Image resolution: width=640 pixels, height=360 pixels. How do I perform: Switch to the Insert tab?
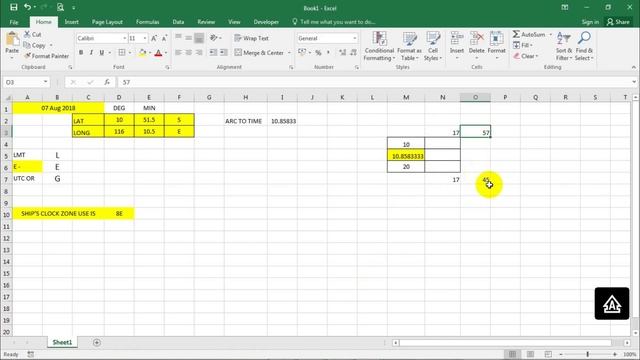pos(71,22)
